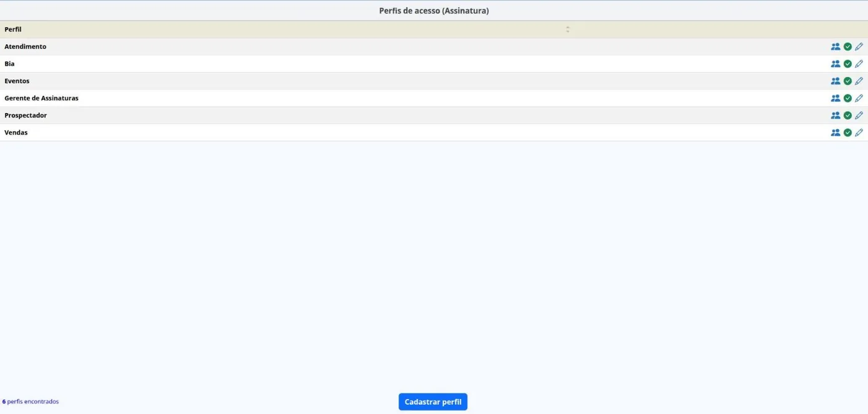Edit Gerente de Assinaturas with pencil icon
This screenshot has height=414, width=868.
point(859,98)
